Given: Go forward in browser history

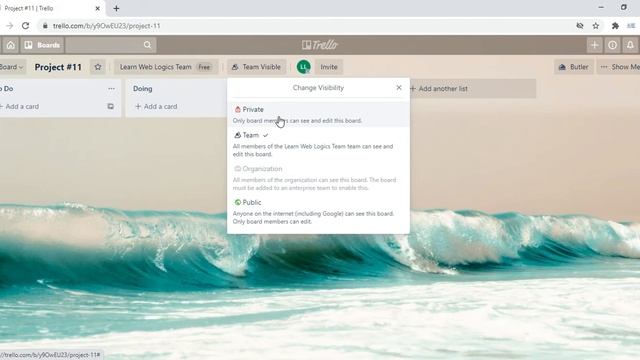Looking at the screenshot, I should click(x=9, y=26).
